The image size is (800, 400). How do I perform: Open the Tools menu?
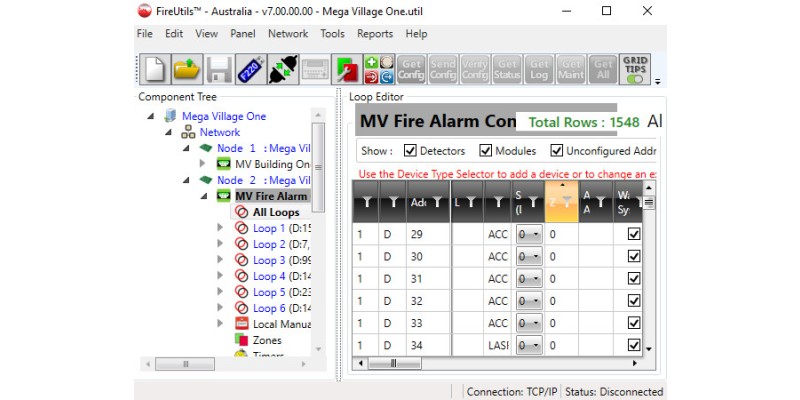[x=333, y=34]
